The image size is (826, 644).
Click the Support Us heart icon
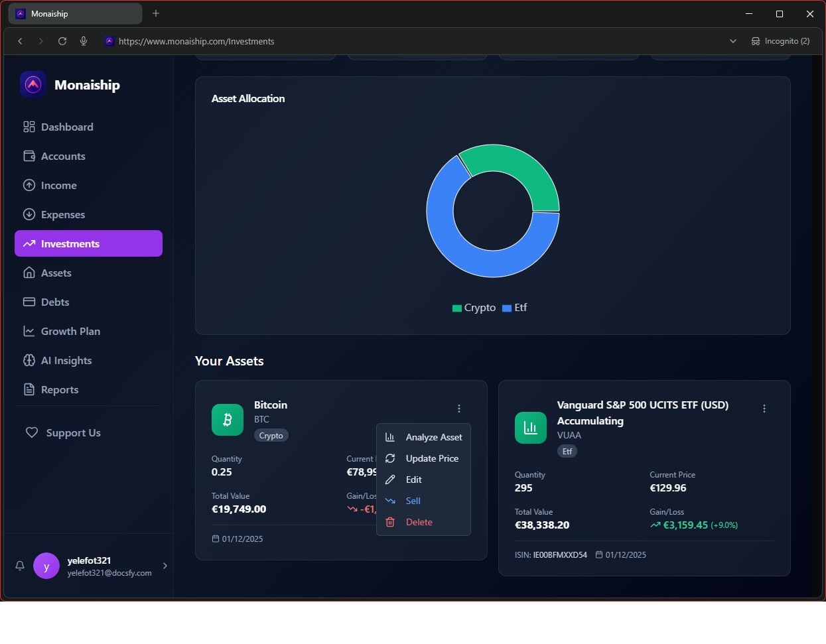pos(32,432)
